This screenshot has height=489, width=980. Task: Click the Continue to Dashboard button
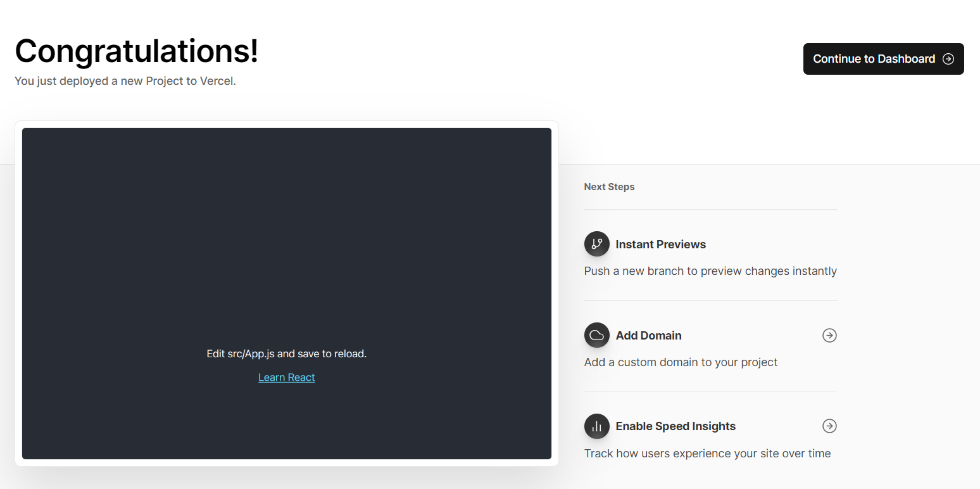[x=883, y=59]
